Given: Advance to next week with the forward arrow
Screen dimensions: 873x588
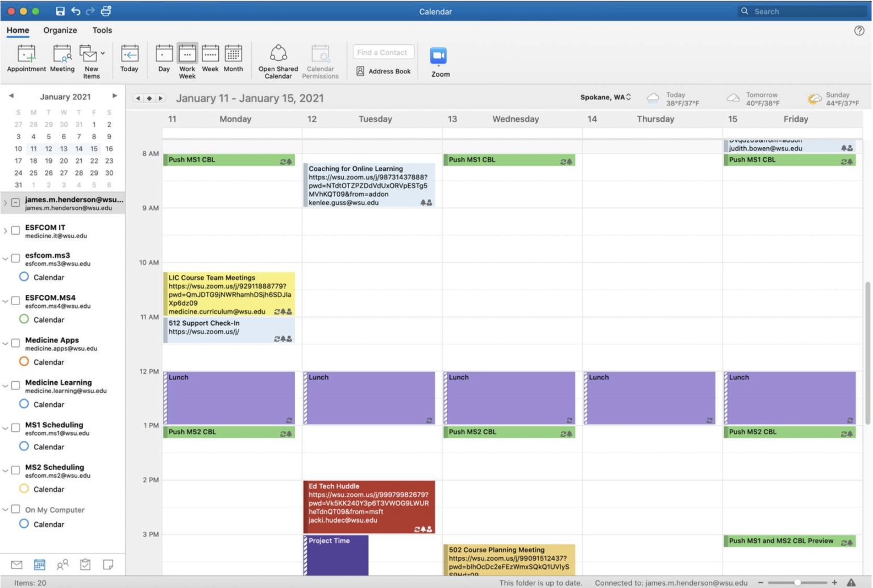Looking at the screenshot, I should click(x=161, y=98).
